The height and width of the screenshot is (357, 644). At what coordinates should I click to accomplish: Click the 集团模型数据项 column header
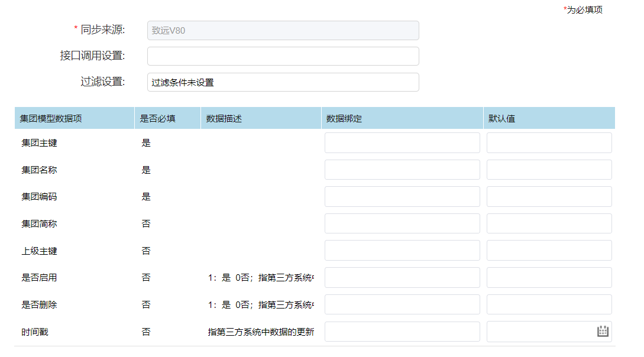point(51,118)
